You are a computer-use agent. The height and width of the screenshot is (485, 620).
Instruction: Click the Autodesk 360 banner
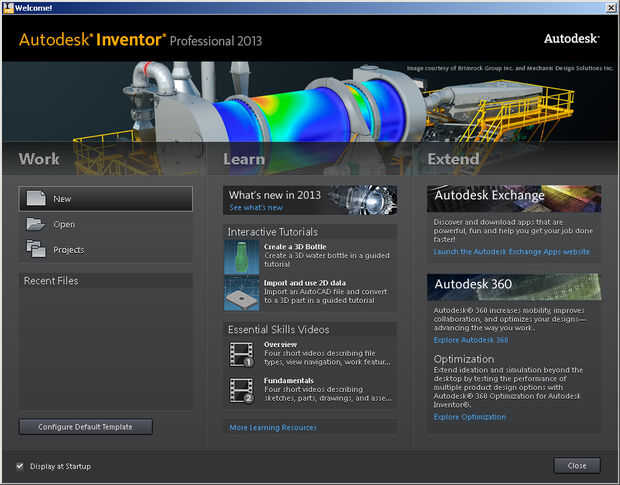click(x=514, y=287)
